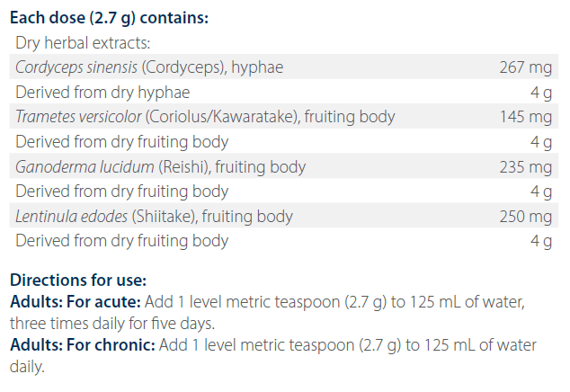This screenshot has width=570, height=392.
Task: Click the final word 'daily.' in directions
Action: (x=26, y=368)
